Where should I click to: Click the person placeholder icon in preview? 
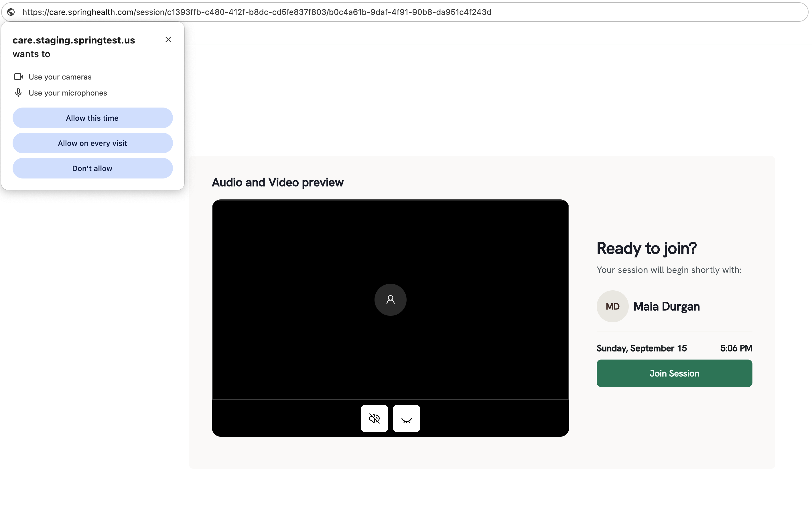(390, 300)
